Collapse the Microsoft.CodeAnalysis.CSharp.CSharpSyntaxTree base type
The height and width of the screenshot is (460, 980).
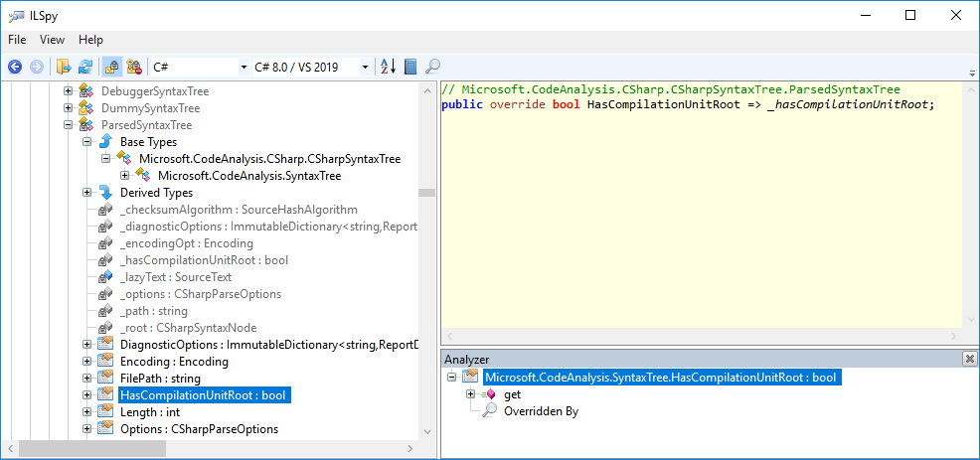click(105, 159)
